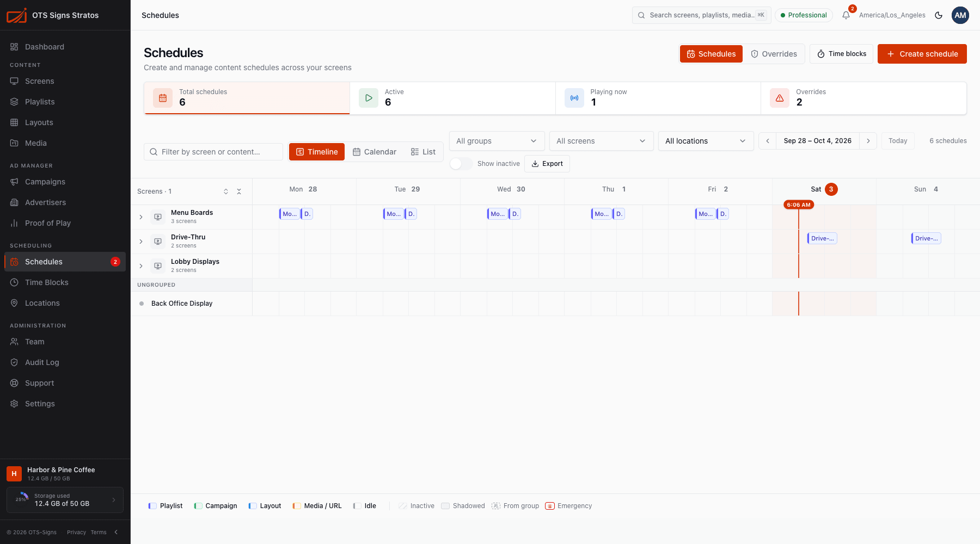
Task: Expand all screen groups arrows icon
Action: tap(226, 191)
